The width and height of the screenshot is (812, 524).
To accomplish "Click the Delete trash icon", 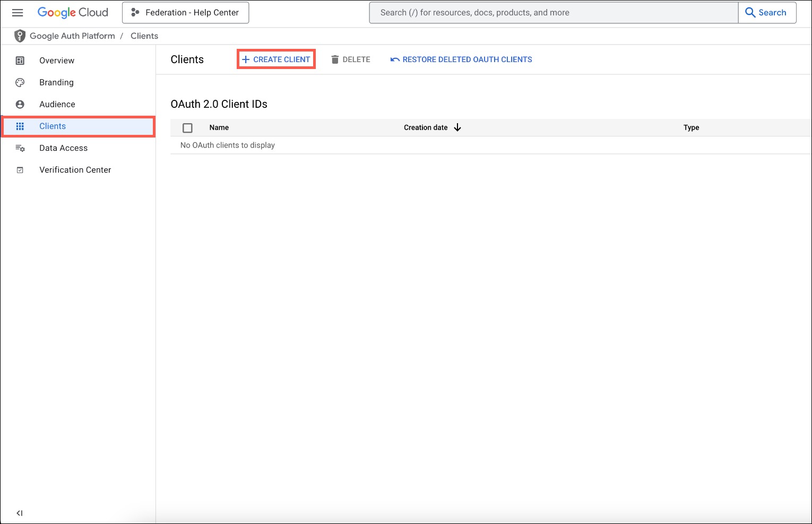I will 335,59.
